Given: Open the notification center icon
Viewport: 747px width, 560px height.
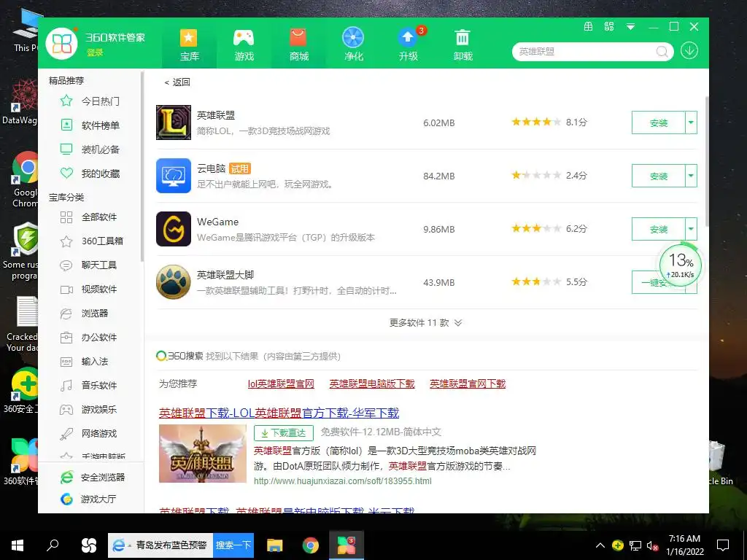Looking at the screenshot, I should click(x=723, y=545).
